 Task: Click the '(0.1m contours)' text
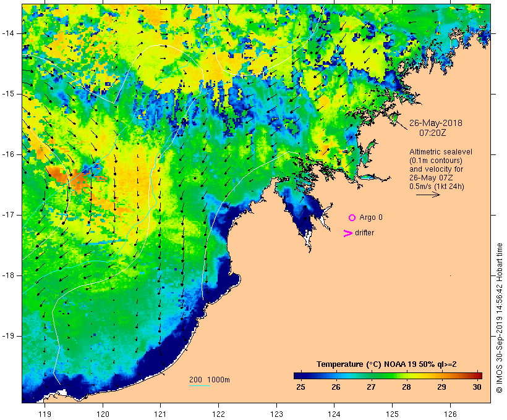(436, 161)
